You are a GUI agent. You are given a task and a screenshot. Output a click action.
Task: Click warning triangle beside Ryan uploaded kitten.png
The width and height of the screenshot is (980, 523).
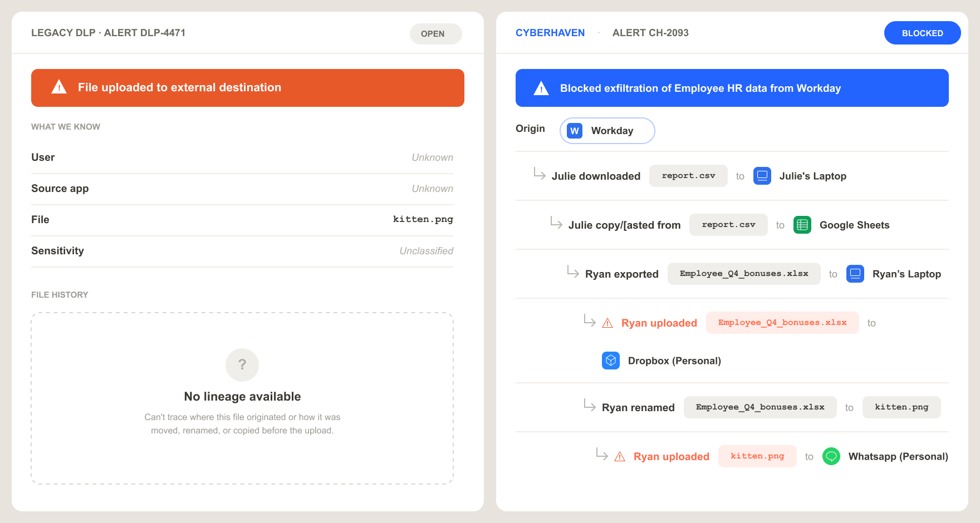coord(620,457)
